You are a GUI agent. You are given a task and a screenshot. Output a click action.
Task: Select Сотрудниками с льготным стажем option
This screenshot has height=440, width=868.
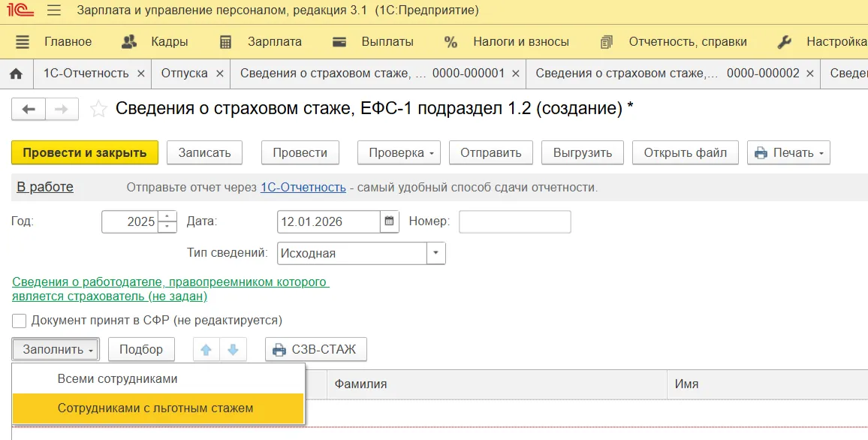click(x=155, y=408)
